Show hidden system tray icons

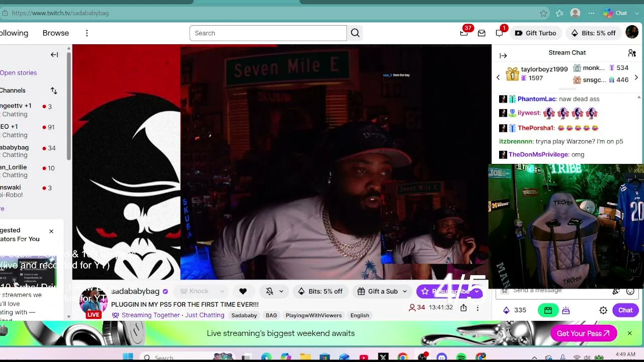coord(534,357)
